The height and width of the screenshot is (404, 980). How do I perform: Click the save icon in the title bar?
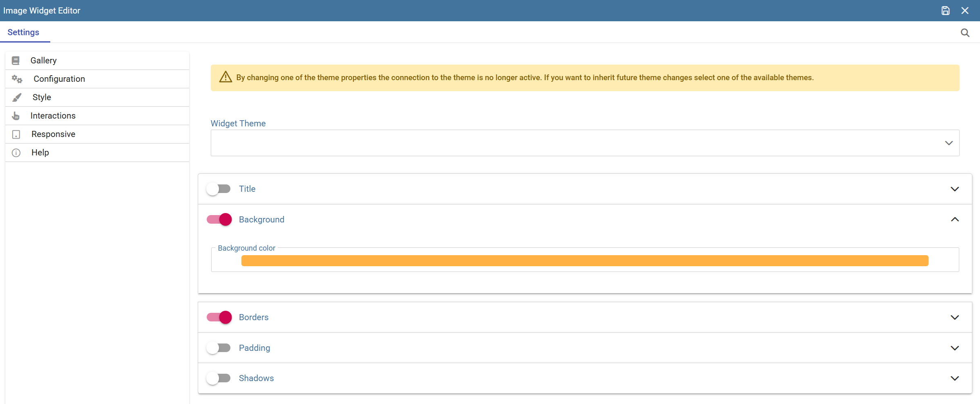tap(945, 11)
